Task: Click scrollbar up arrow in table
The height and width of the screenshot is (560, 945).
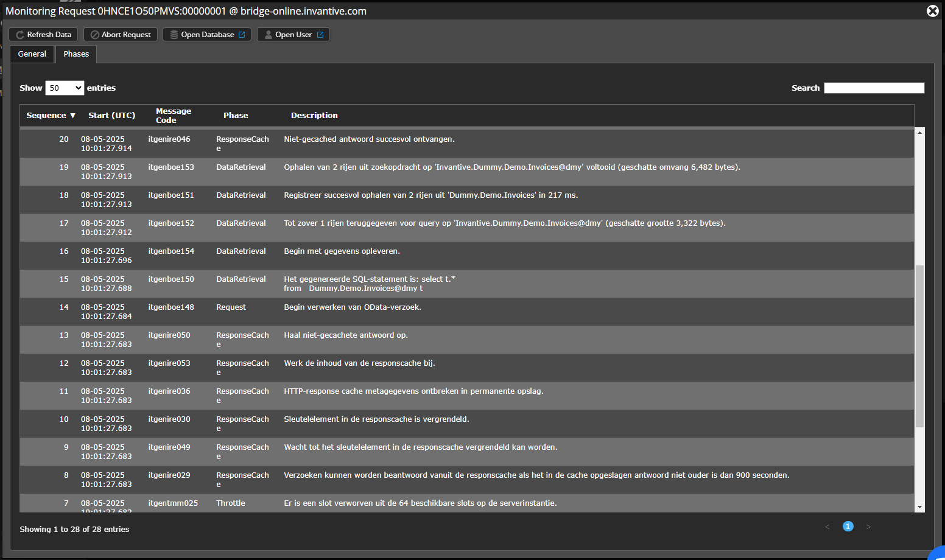Action: pos(919,132)
